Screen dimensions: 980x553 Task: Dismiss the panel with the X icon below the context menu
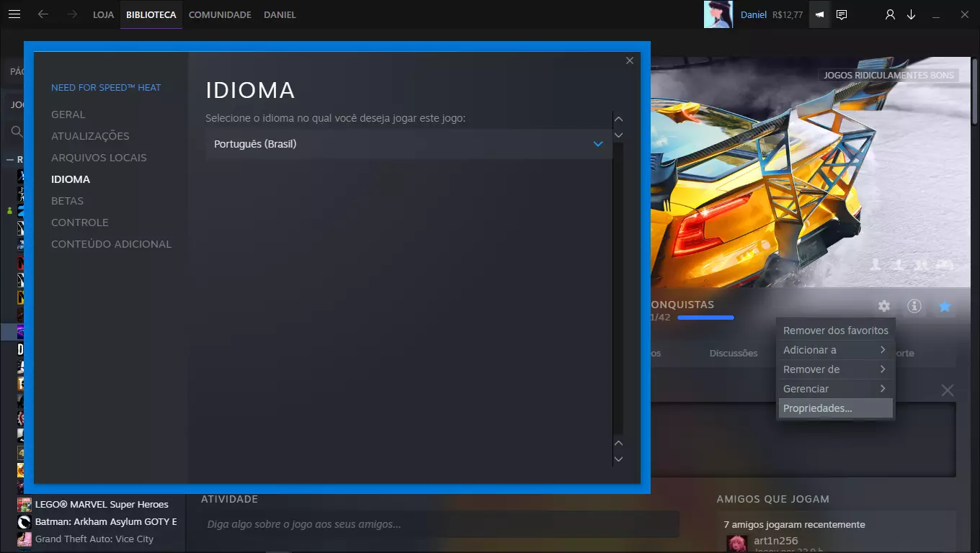948,390
